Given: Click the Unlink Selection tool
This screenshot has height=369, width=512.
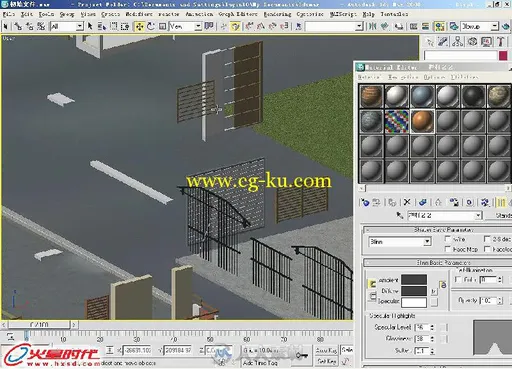Looking at the screenshot, I should pyautogui.click(x=30, y=26).
